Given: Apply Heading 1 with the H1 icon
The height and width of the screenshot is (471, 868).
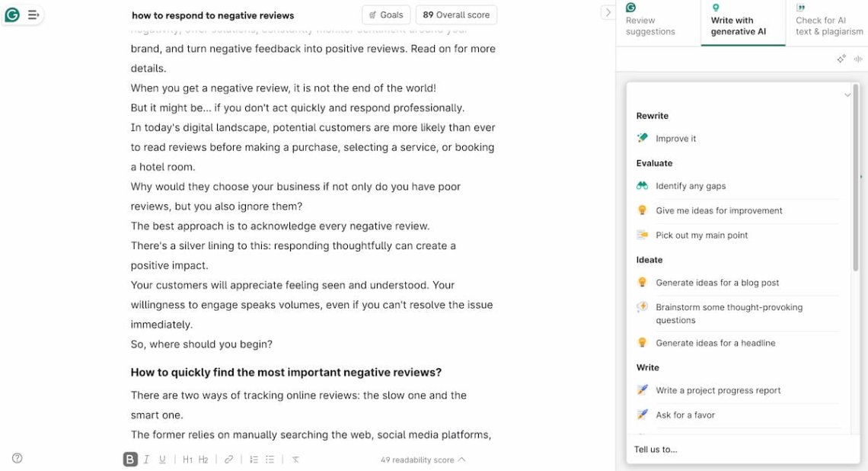Looking at the screenshot, I should (x=187, y=459).
